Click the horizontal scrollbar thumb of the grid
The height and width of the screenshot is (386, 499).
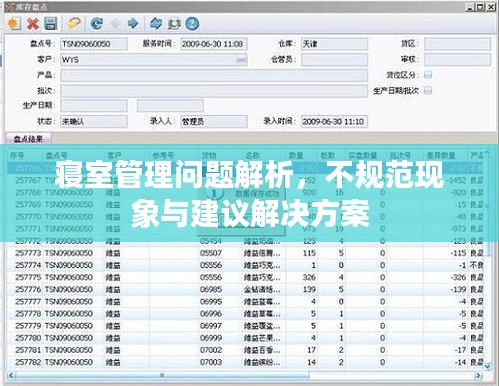[162, 376]
